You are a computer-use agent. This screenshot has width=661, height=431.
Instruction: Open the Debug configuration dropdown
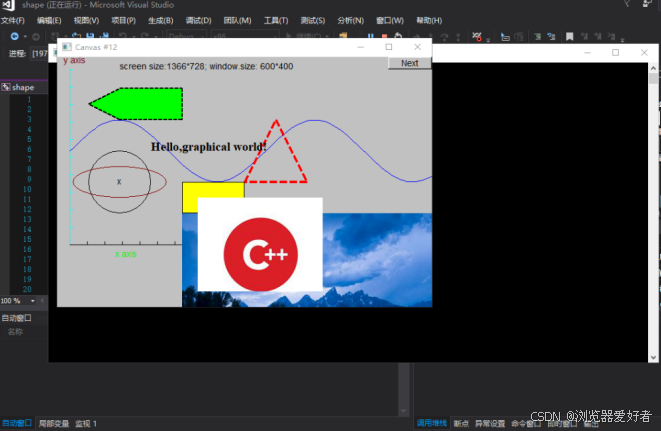186,36
